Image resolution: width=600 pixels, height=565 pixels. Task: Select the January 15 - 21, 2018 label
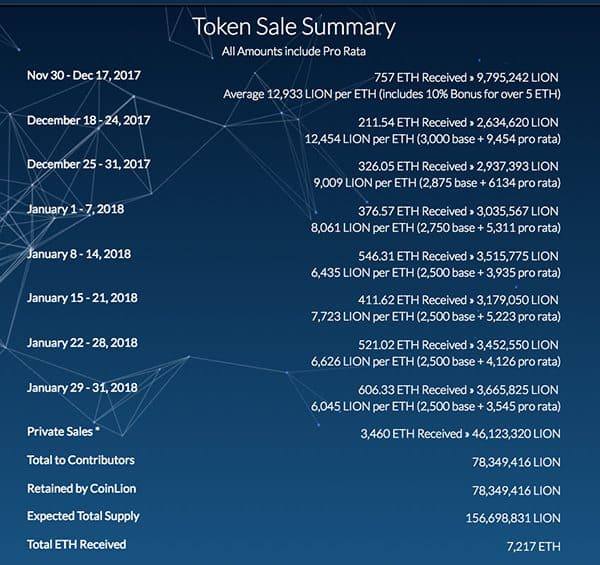pyautogui.click(x=83, y=297)
